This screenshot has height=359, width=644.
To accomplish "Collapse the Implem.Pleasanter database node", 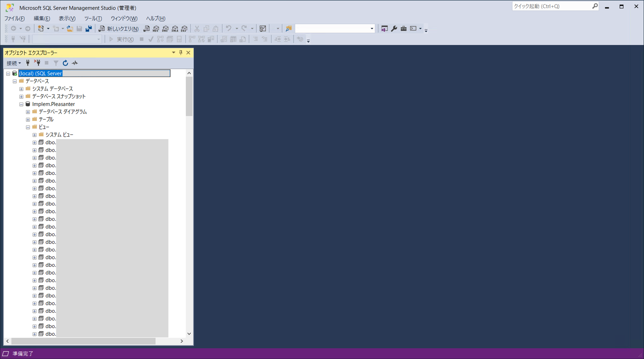I will point(21,104).
